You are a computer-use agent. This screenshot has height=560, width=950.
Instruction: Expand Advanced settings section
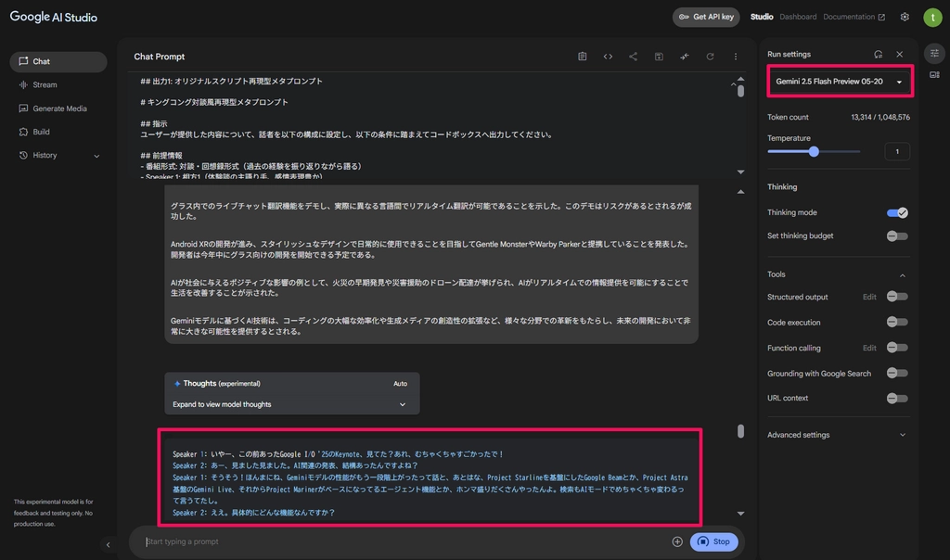coord(838,435)
